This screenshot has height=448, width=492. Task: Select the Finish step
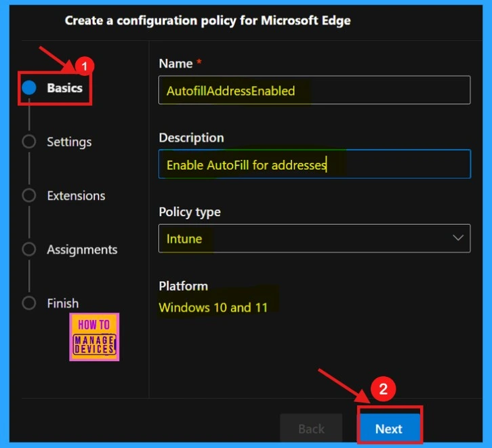(63, 304)
